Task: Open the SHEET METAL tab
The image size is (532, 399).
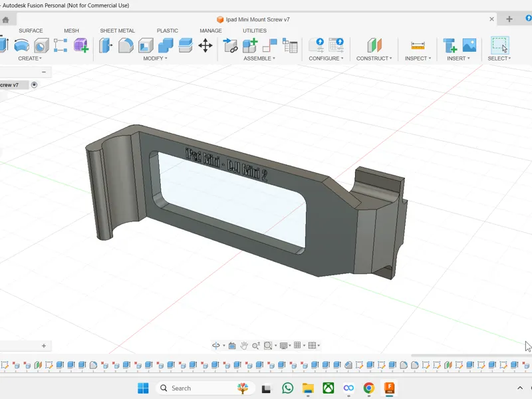Action: (x=118, y=31)
